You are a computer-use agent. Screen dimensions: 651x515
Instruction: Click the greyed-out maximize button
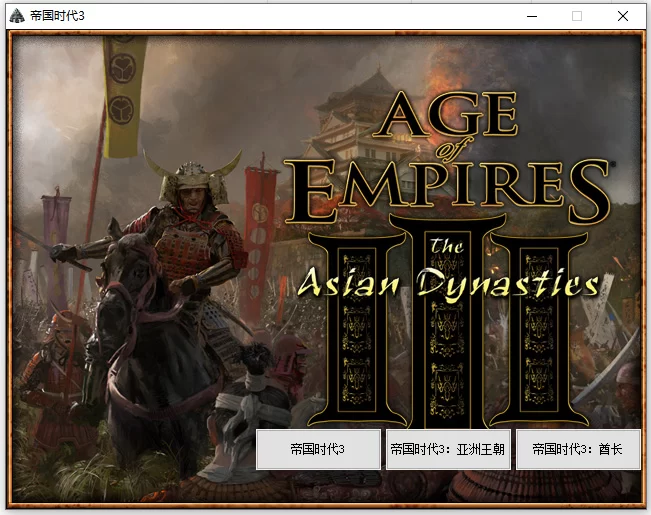click(x=577, y=16)
